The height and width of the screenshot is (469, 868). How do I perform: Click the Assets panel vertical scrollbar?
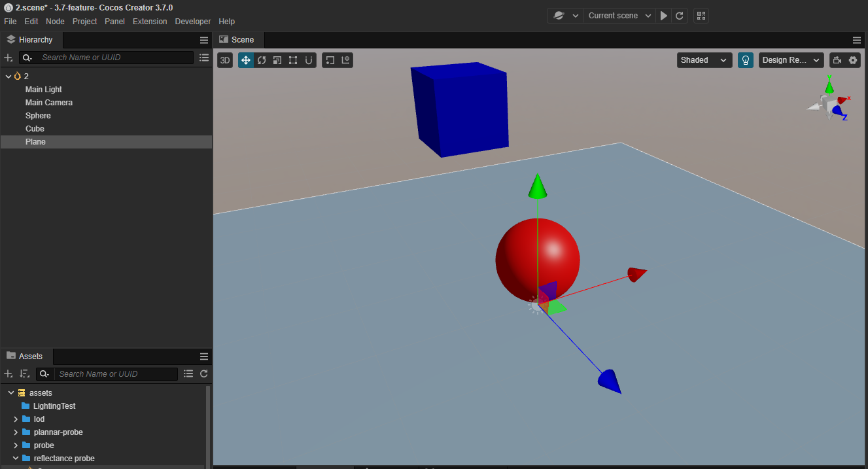pyautogui.click(x=209, y=425)
